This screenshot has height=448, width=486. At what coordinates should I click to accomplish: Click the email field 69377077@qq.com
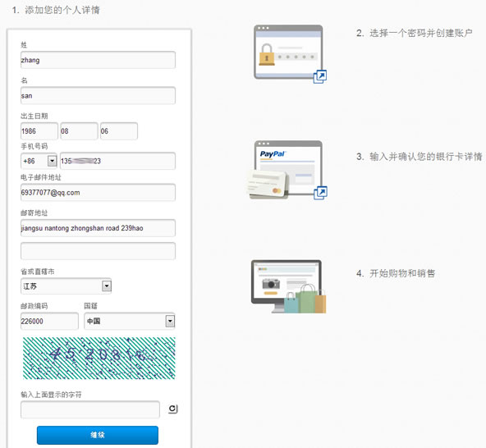[98, 192]
